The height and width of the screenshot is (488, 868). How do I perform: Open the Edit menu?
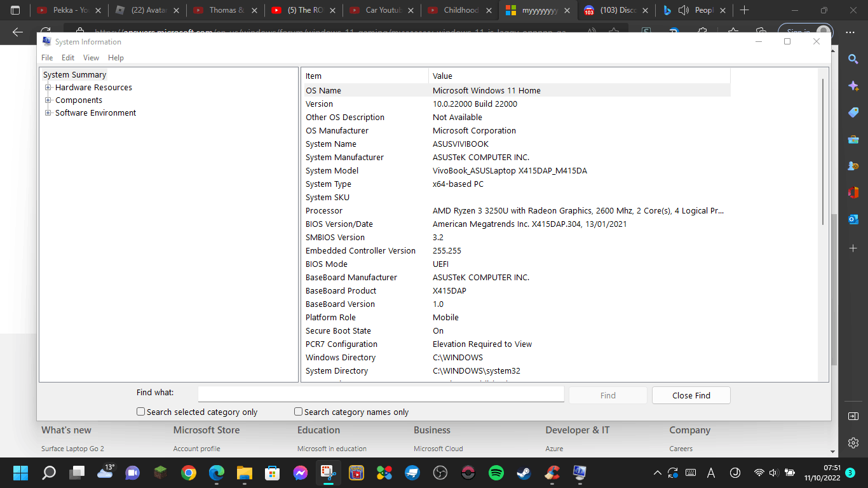click(68, 57)
